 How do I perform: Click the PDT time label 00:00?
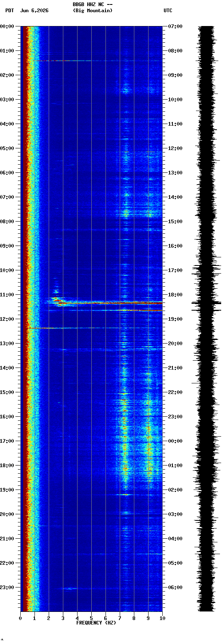[x=7, y=26]
